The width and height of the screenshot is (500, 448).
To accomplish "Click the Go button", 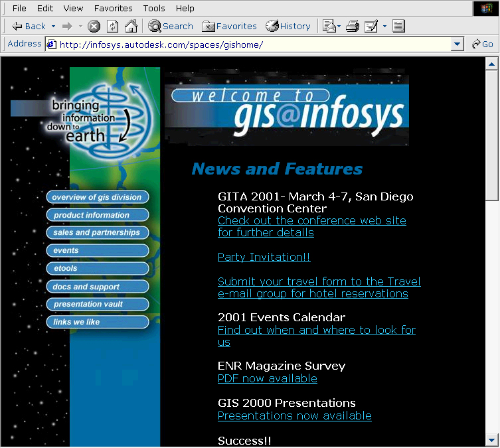I will 483,44.
